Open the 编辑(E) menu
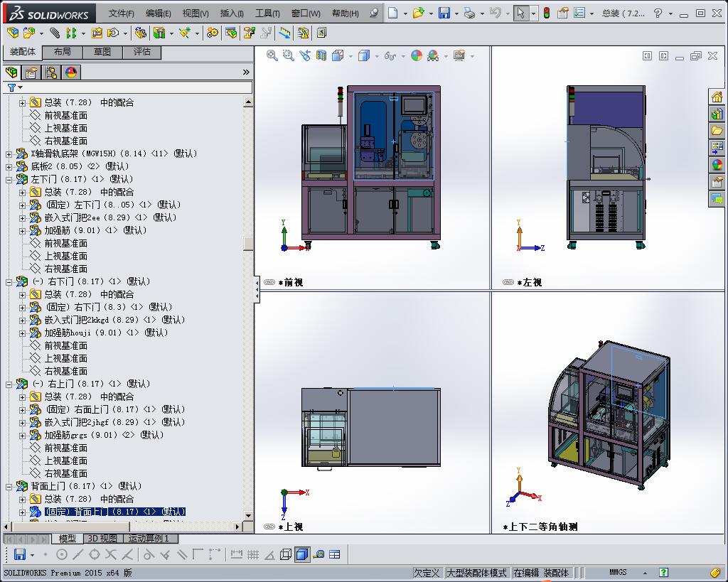Image resolution: width=728 pixels, height=582 pixels. click(x=158, y=14)
